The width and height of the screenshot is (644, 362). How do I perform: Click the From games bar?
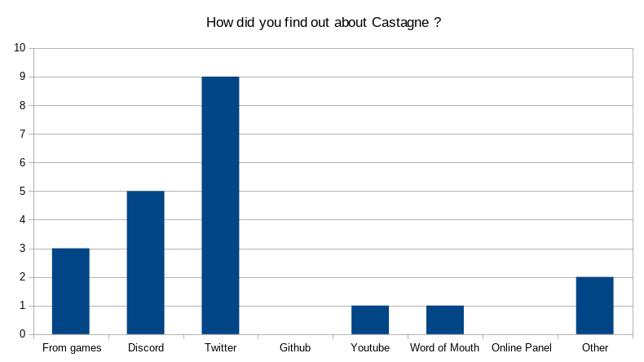71,291
